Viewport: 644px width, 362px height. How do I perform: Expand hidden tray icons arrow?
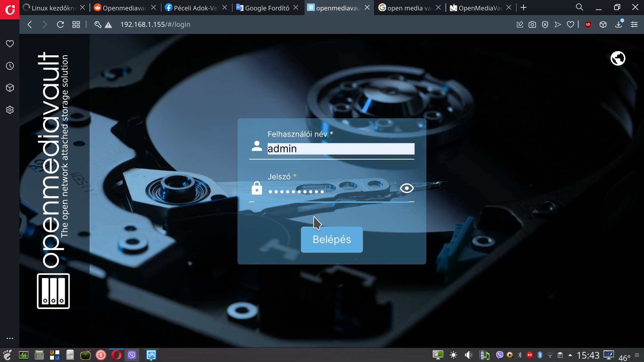pos(570,355)
